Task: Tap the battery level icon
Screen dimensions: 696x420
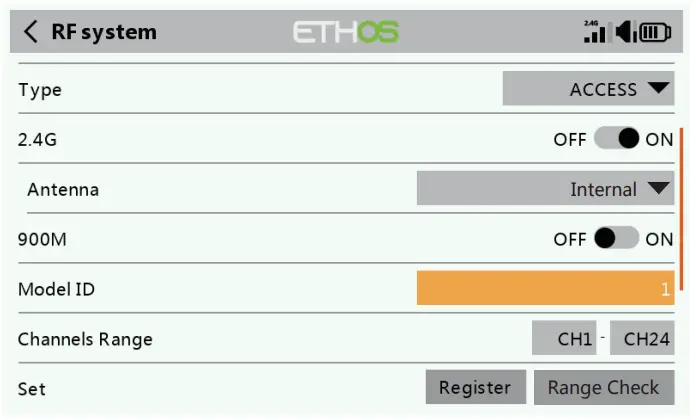Action: [x=656, y=32]
